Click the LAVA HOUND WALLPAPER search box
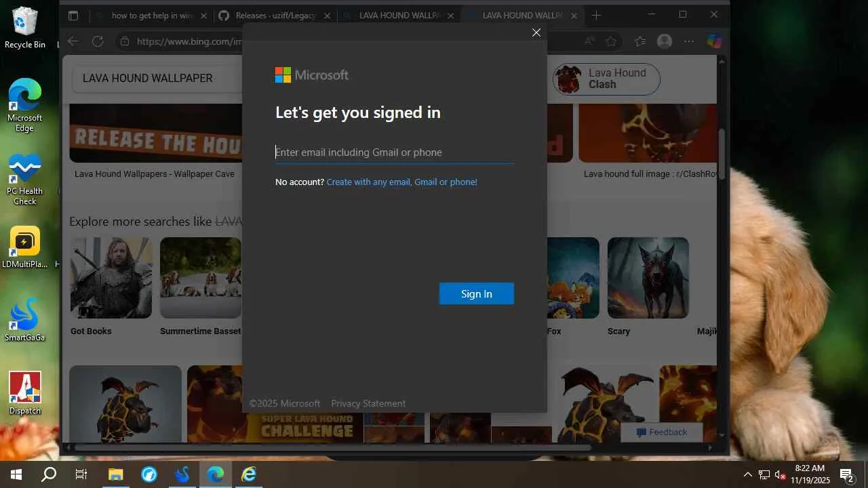 pos(157,78)
